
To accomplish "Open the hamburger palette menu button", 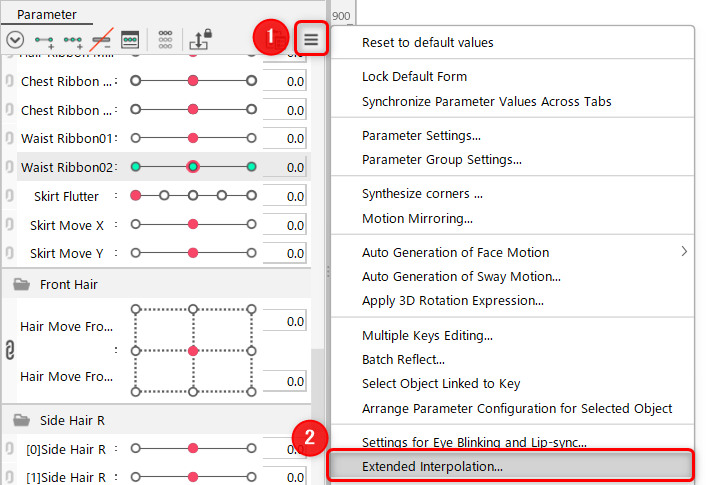I will tap(311, 40).
